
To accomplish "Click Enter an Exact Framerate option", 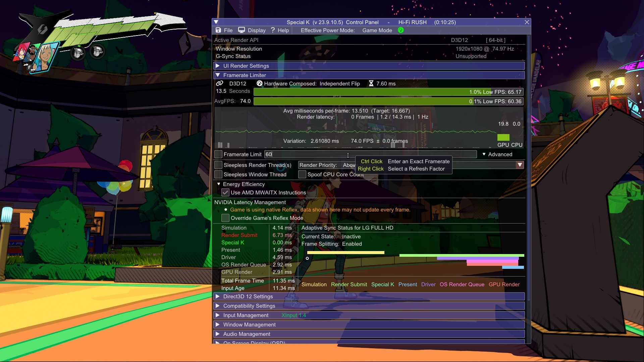I will (x=418, y=161).
